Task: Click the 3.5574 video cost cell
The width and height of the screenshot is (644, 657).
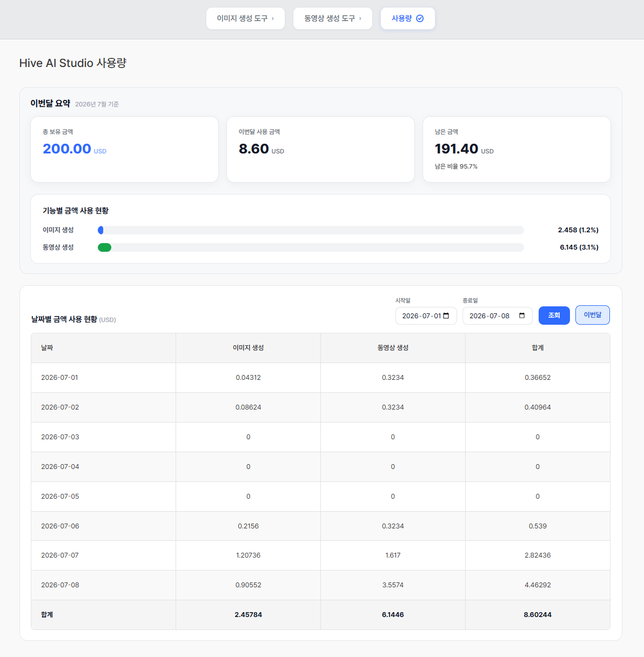Action: 393,585
